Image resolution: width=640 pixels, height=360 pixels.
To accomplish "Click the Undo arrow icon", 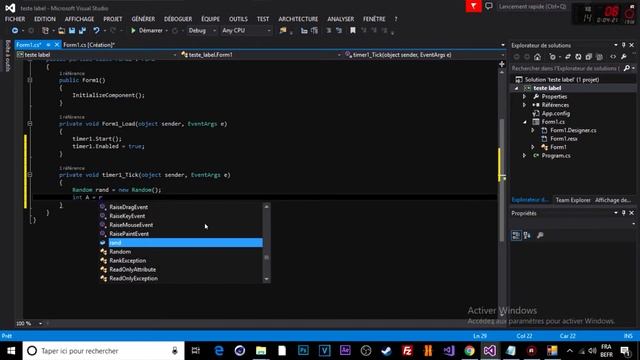I will pyautogui.click(x=96, y=31).
